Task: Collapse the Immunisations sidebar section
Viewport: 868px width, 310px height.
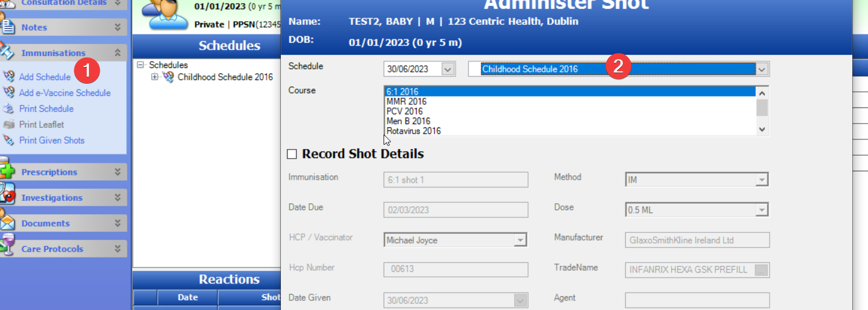Action: (x=118, y=53)
